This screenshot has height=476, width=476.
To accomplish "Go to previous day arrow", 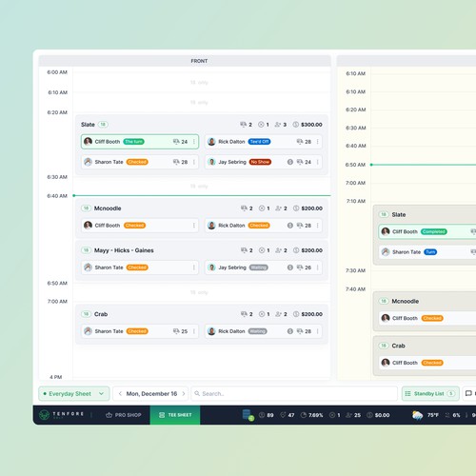I will point(120,393).
